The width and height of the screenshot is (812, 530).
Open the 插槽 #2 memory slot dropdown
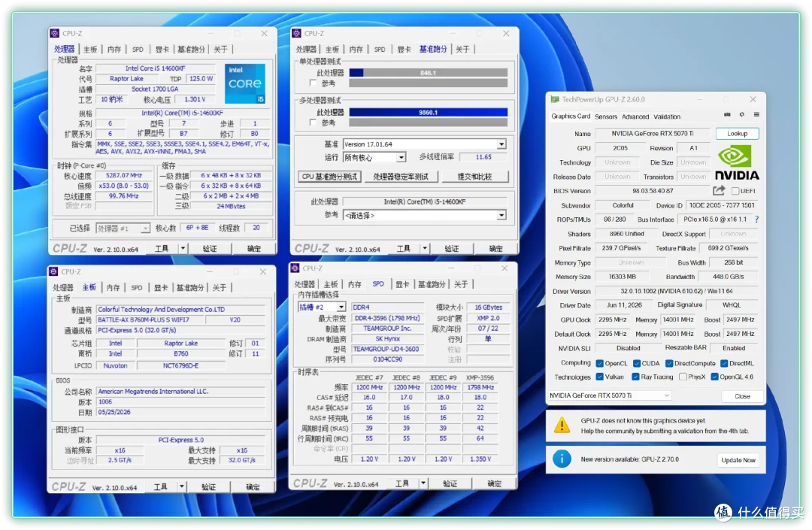click(322, 307)
